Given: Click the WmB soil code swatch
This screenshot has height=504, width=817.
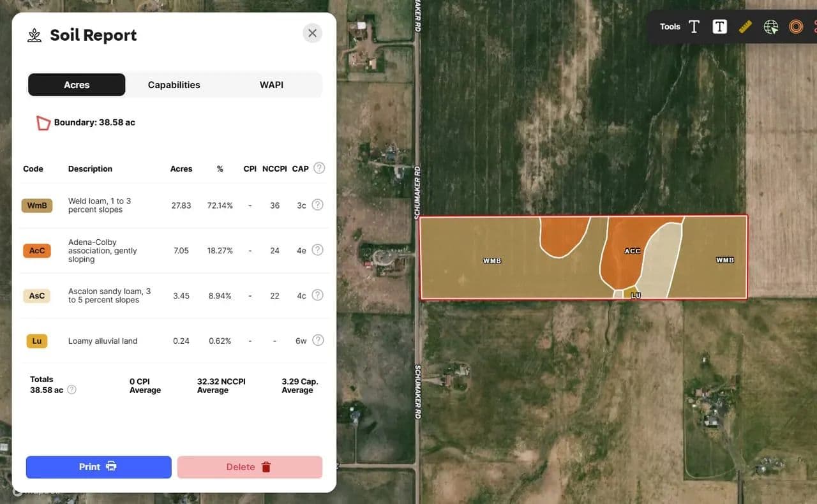Looking at the screenshot, I should (37, 205).
